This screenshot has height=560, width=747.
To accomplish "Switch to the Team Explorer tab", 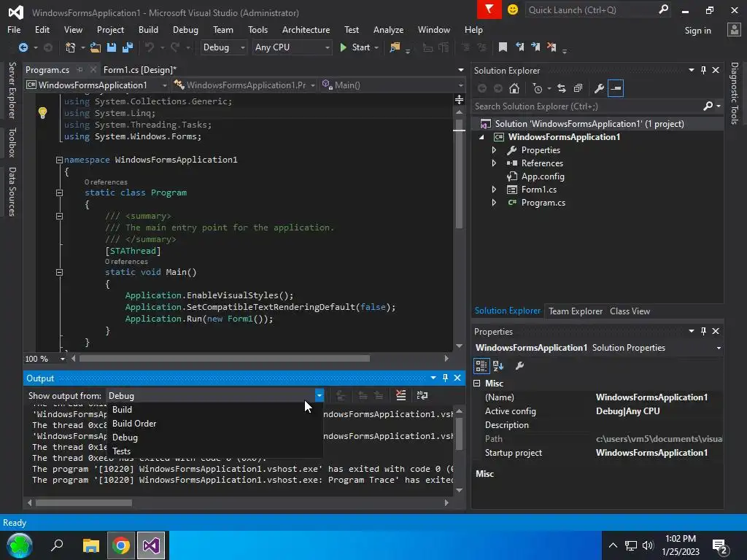I will pos(575,311).
